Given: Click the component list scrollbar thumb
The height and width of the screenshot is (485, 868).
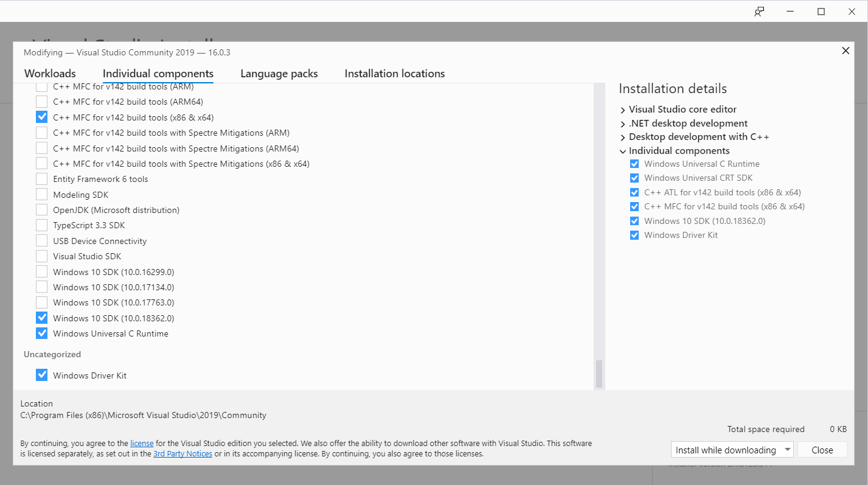Looking at the screenshot, I should point(599,374).
